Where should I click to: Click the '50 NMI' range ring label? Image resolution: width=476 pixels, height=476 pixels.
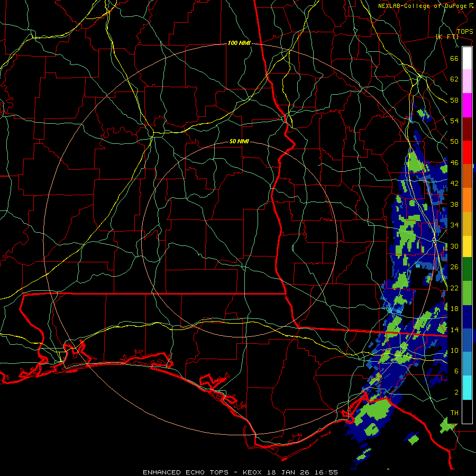click(x=239, y=141)
